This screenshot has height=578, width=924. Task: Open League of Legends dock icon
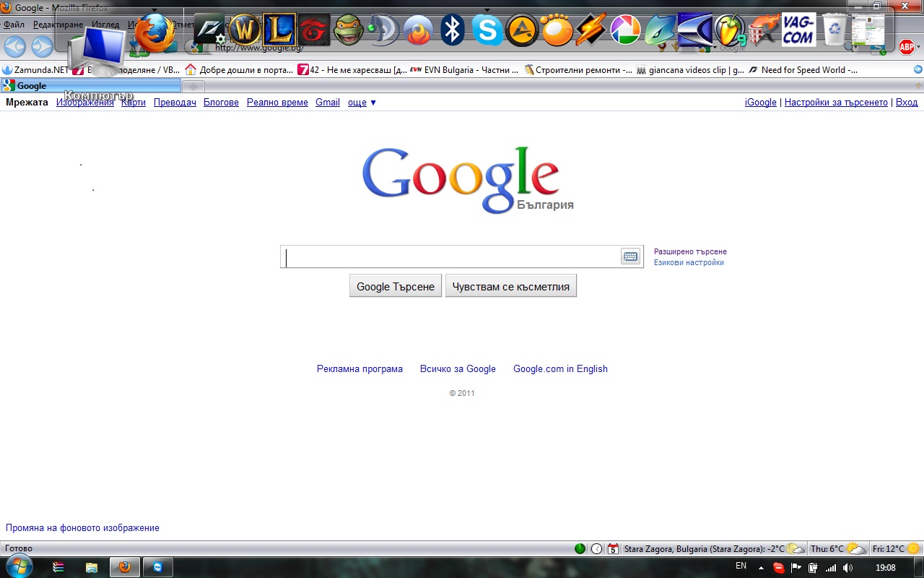click(279, 30)
